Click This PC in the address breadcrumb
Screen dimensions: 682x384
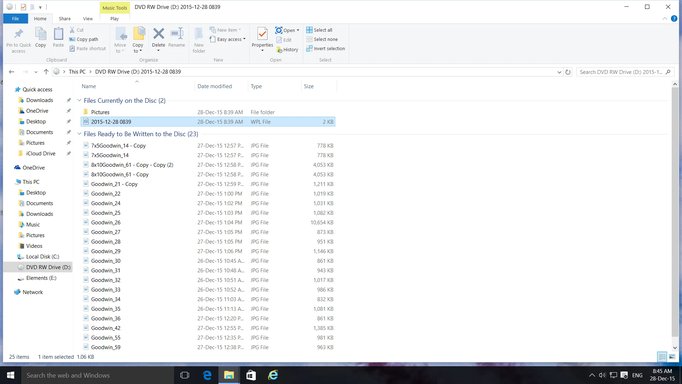click(77, 72)
